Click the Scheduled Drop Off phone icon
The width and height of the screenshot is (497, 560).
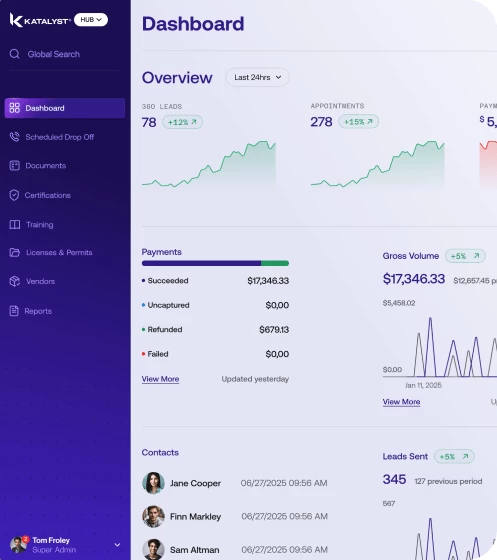click(x=15, y=137)
